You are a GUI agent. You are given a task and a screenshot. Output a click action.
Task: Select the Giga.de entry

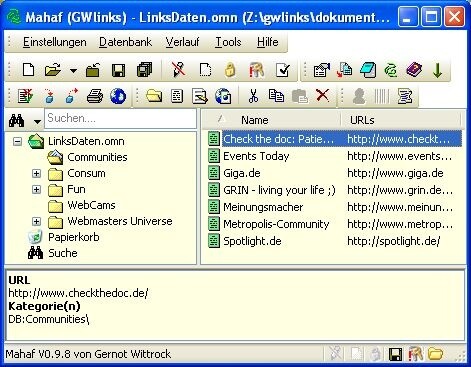(242, 173)
